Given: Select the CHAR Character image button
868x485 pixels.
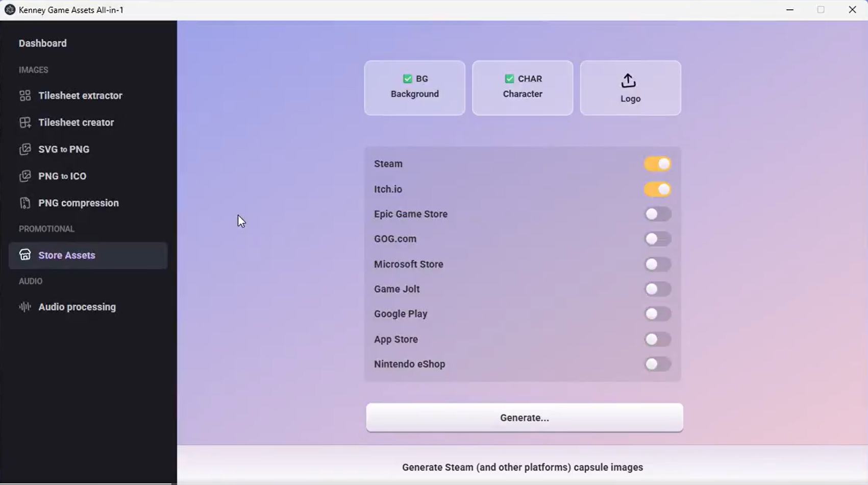Looking at the screenshot, I should click(x=522, y=88).
